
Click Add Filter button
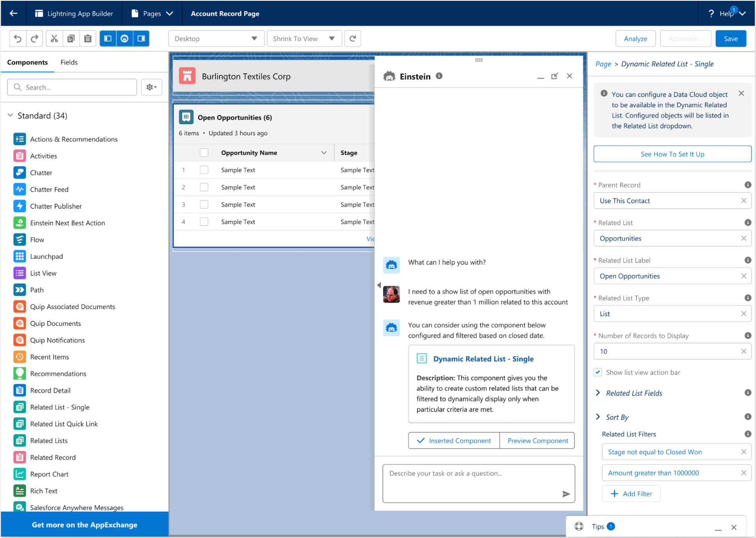coord(631,493)
